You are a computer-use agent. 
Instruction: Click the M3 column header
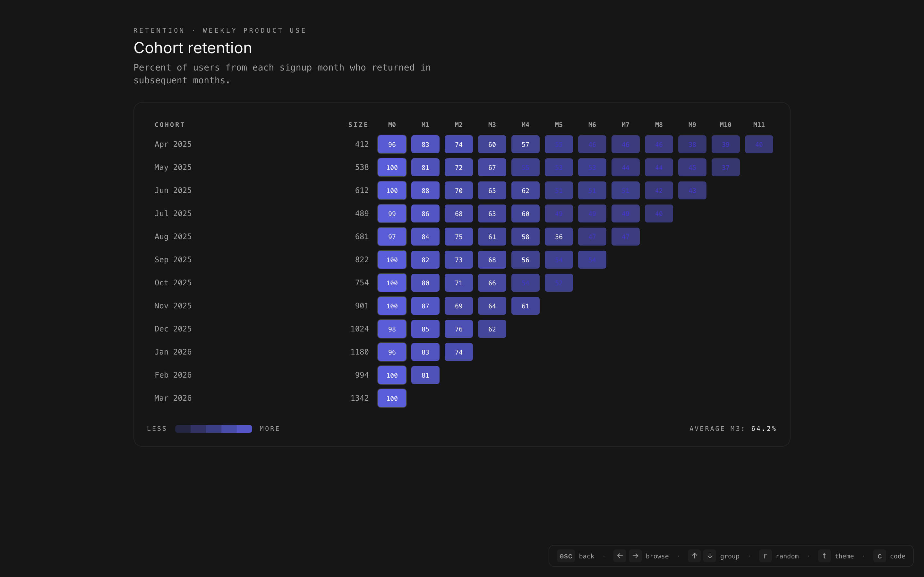point(492,125)
